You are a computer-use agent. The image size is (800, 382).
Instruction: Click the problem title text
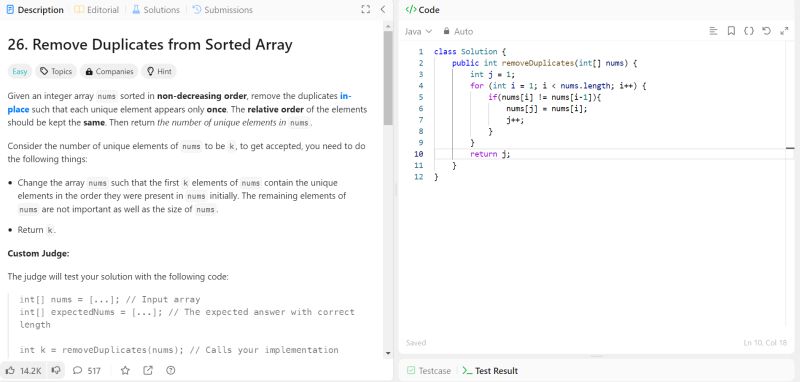coord(149,44)
